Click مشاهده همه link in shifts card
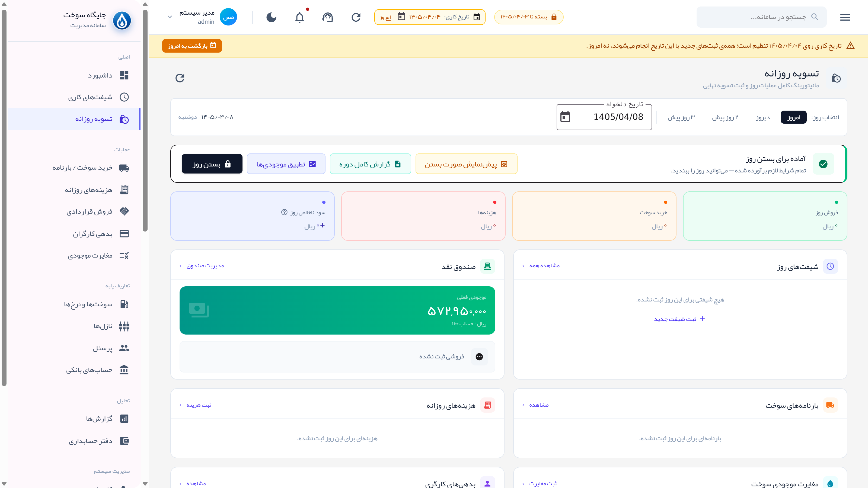Image resolution: width=868 pixels, height=488 pixels. click(541, 266)
